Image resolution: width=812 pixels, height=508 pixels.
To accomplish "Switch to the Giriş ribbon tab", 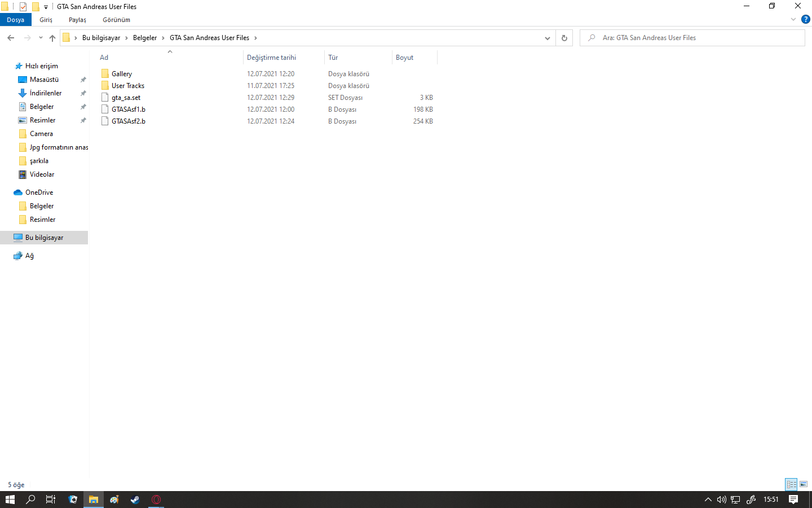I will [46, 20].
